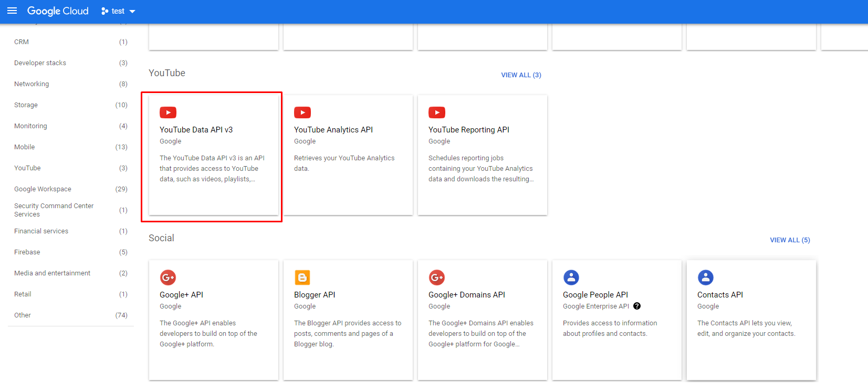Screen dimensions: 868x390
Task: Click the Google+ Domains API logo icon
Action: (437, 278)
